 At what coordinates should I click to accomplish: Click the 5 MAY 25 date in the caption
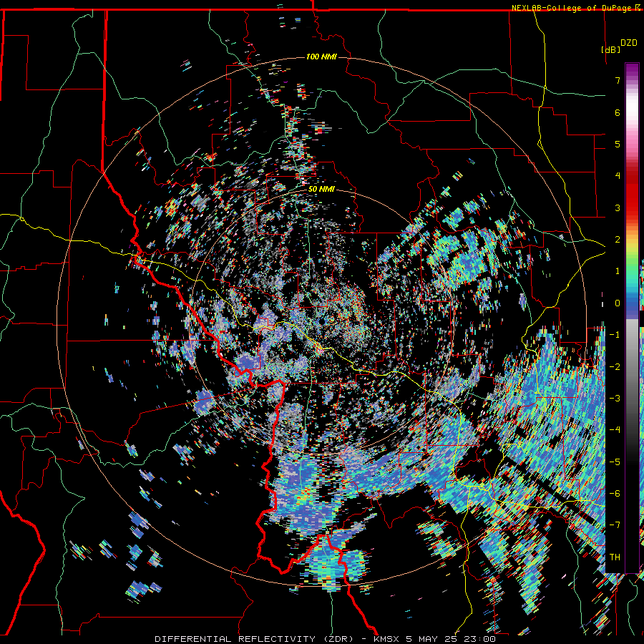coord(432,639)
